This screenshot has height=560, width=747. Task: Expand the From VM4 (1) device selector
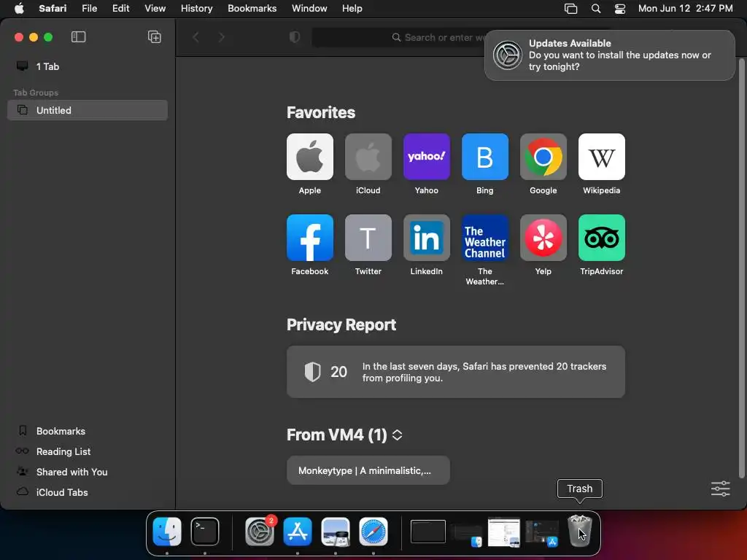coord(397,435)
